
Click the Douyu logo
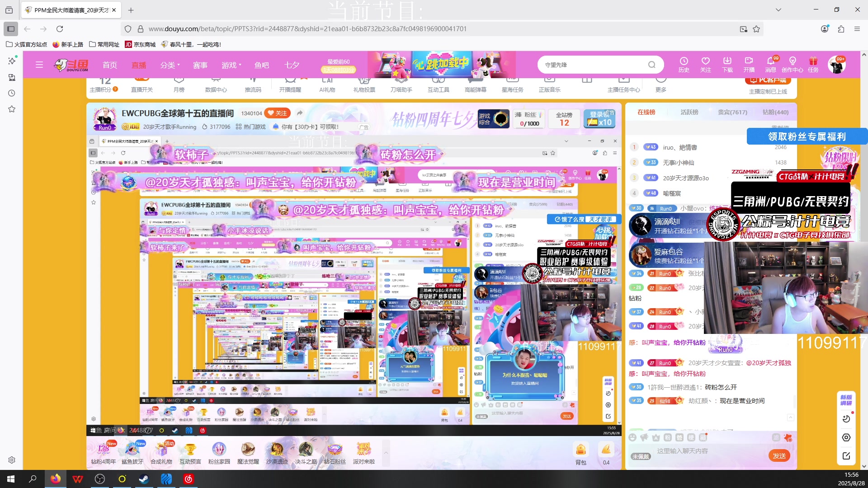(x=71, y=65)
